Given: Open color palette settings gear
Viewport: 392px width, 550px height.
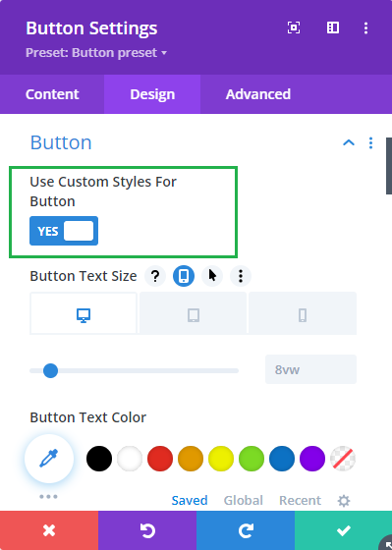Looking at the screenshot, I should (x=344, y=501).
